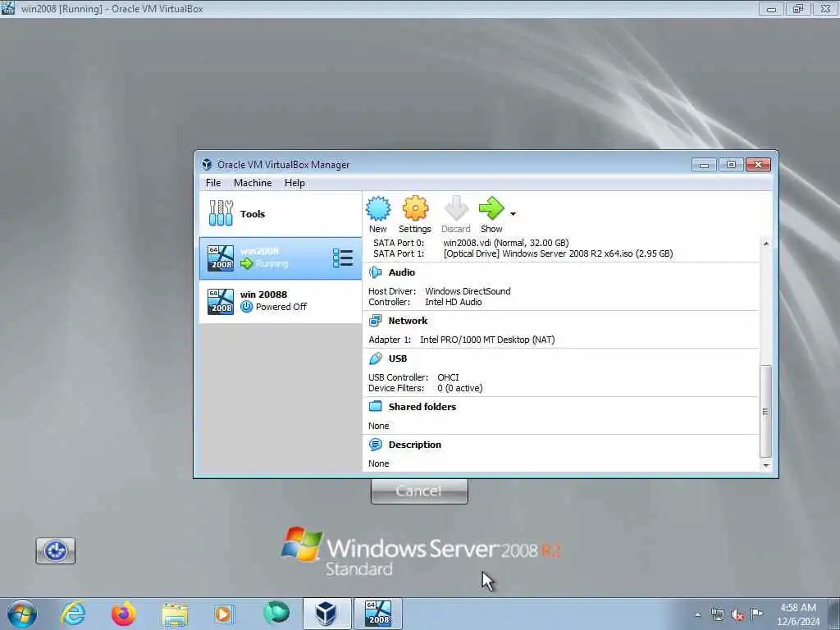Open the Windows Start orb
Image resolution: width=840 pixels, height=630 pixels.
click(x=22, y=614)
